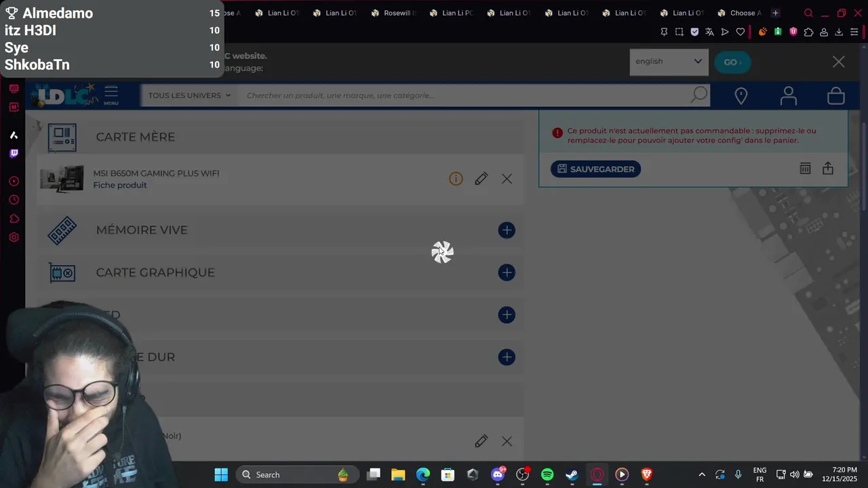Open a new browser tab
Viewport: 868px width, 488px height.
click(x=775, y=13)
